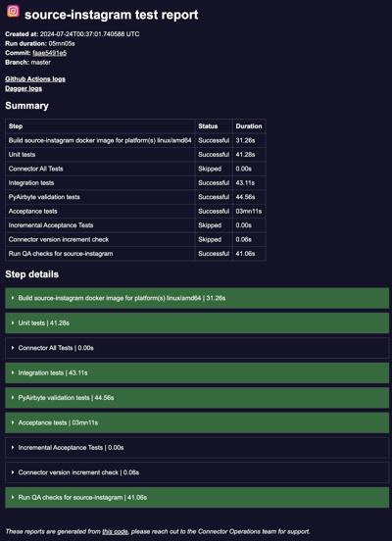
Task: Open Dagger logs link
Action: [x=24, y=88]
